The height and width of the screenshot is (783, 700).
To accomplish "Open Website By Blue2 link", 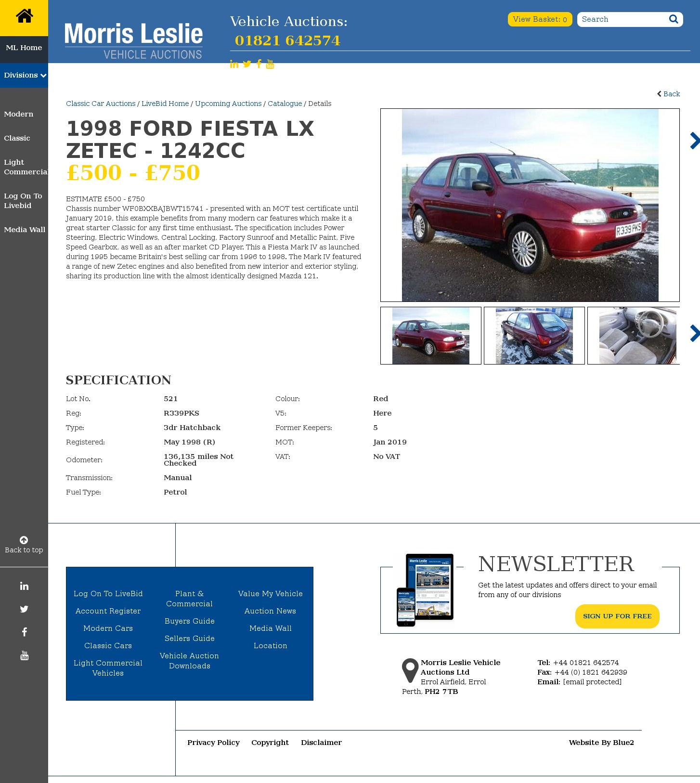I will pos(602,743).
